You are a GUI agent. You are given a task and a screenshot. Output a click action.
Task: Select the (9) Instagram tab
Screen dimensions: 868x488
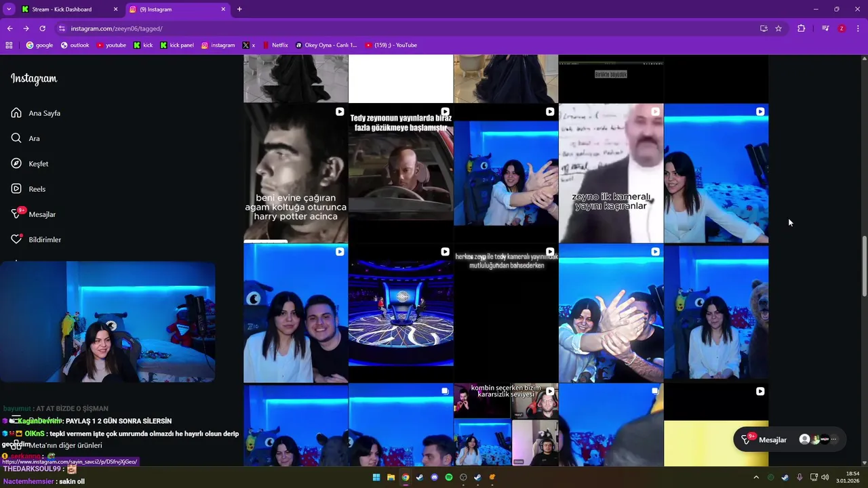coord(177,9)
